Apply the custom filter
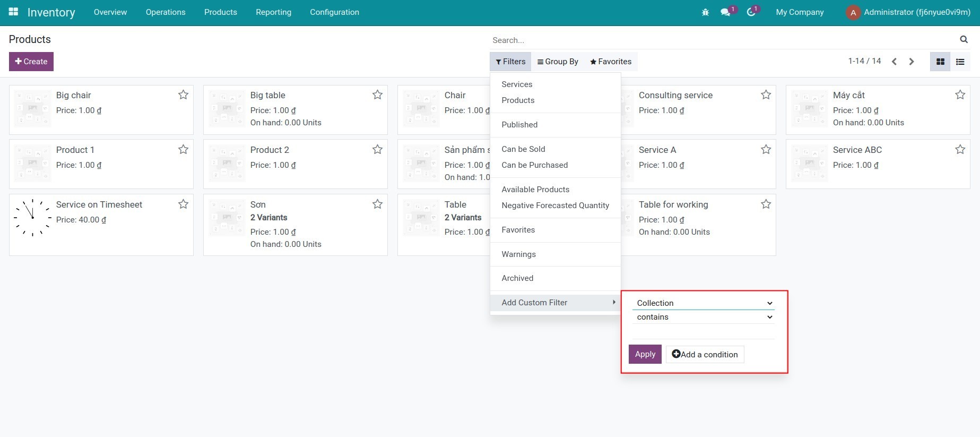 pyautogui.click(x=645, y=354)
